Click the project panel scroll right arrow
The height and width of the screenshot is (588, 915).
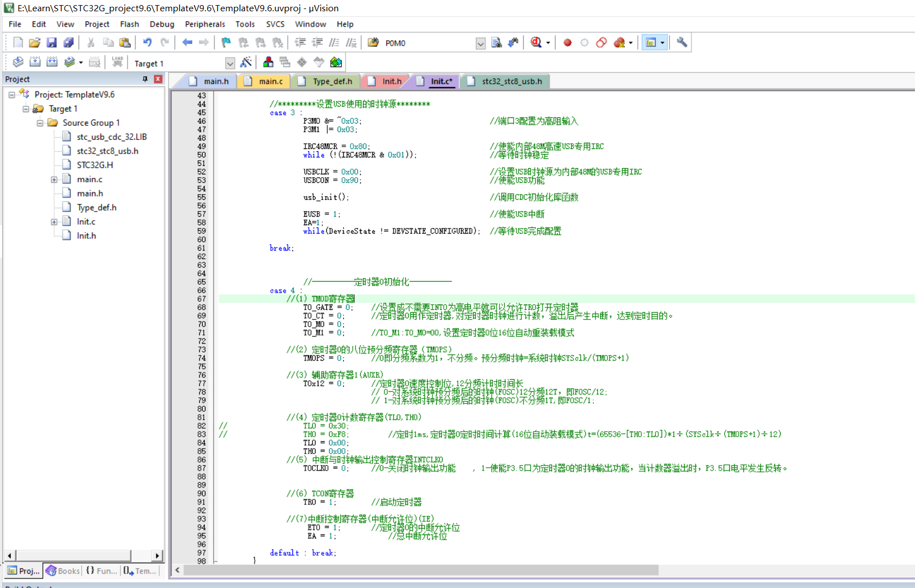pyautogui.click(x=157, y=555)
